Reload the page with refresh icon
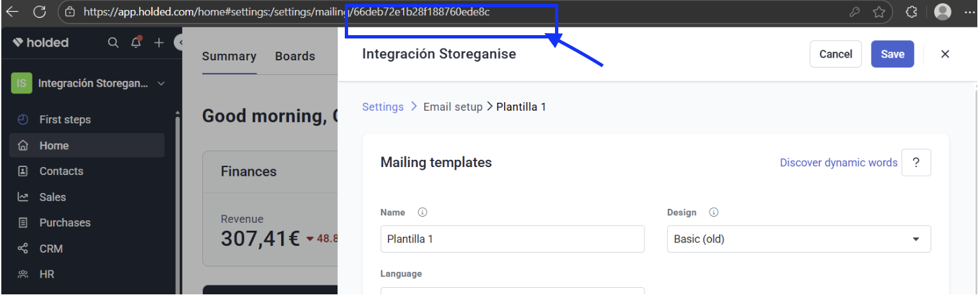The image size is (980, 297). pos(40,11)
